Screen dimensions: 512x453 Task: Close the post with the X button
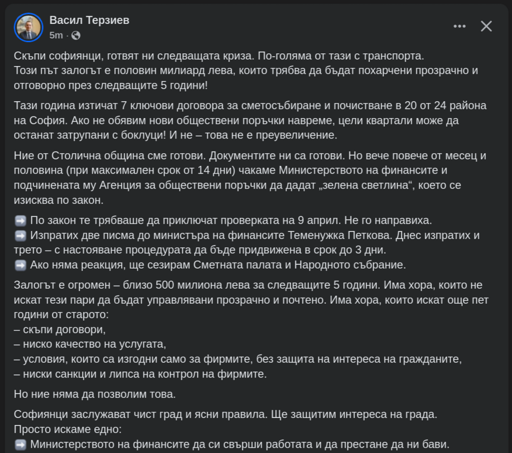pyautogui.click(x=486, y=26)
